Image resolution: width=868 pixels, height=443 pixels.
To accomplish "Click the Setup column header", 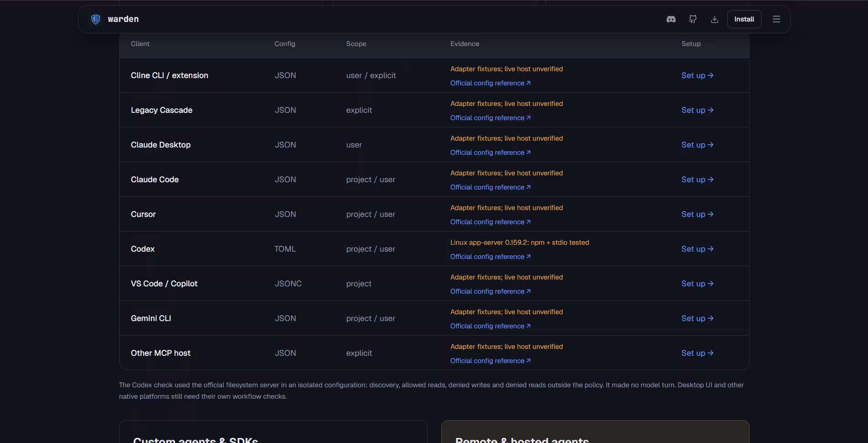I will [x=691, y=44].
